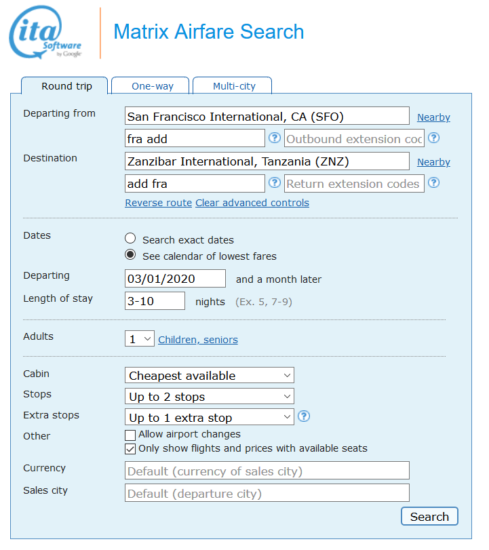Open help icon beside Extra stops dropdown
This screenshot has height=550, width=489.
[304, 416]
